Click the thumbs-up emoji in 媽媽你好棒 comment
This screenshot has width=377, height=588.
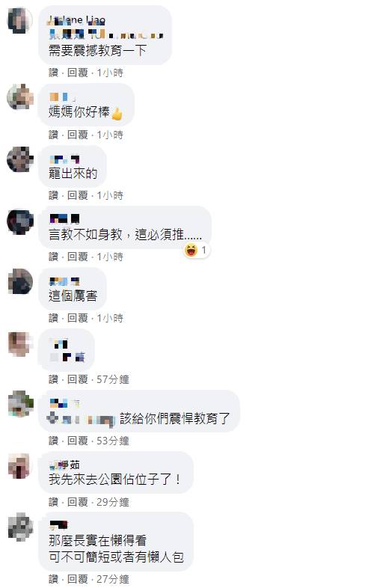117,113
